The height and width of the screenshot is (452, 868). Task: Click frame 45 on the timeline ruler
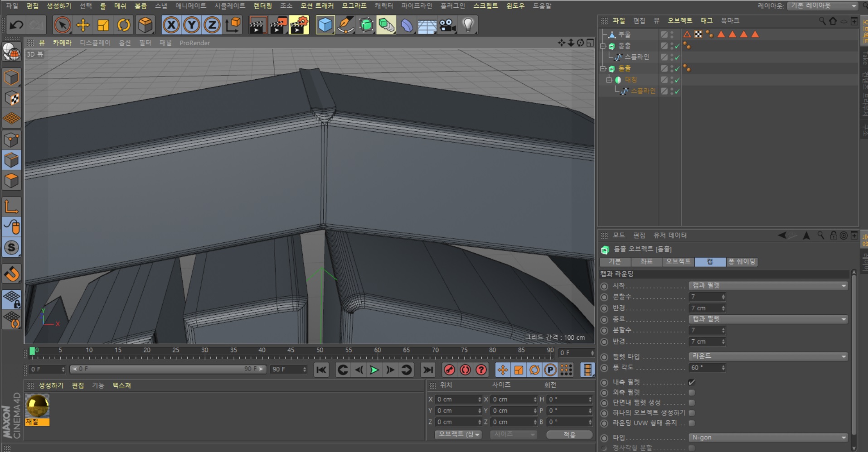[291, 351]
